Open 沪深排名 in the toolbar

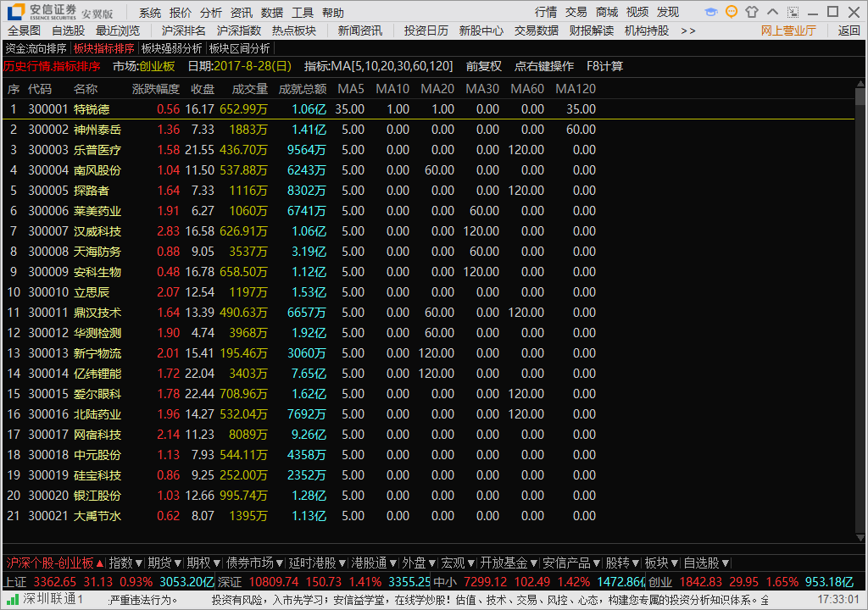[184, 30]
